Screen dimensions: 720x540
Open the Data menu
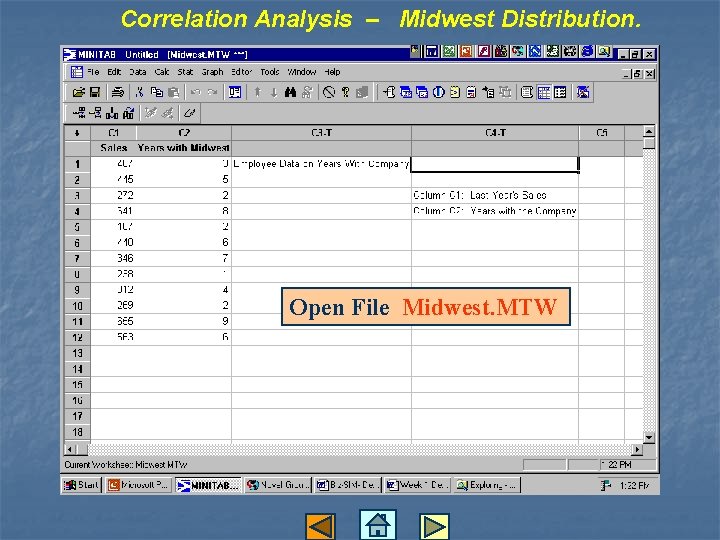pyautogui.click(x=138, y=72)
